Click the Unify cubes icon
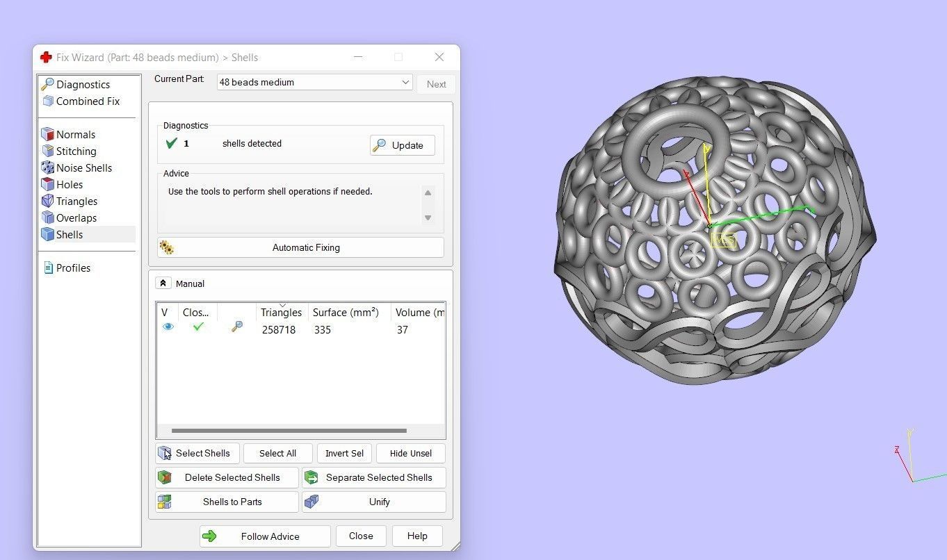947x560 pixels. (311, 502)
